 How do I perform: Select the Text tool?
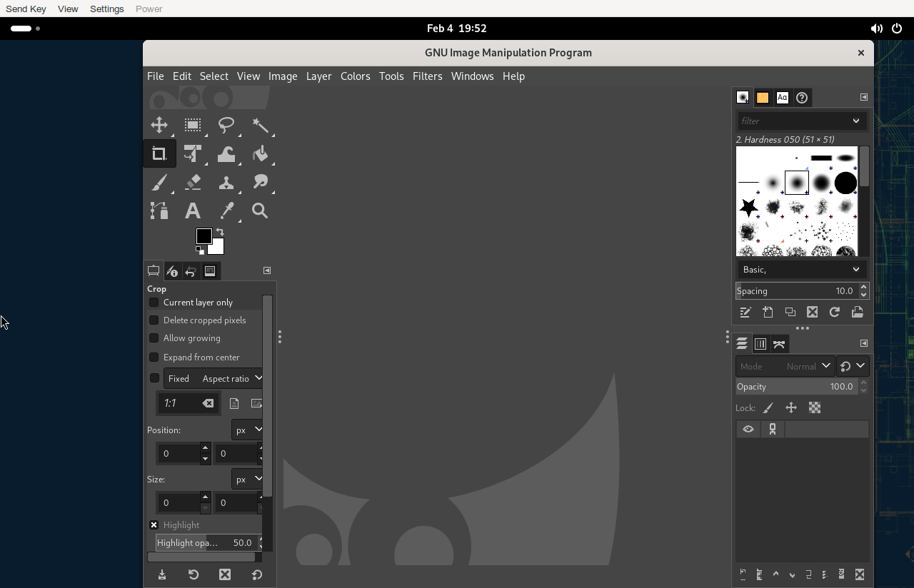pos(193,211)
